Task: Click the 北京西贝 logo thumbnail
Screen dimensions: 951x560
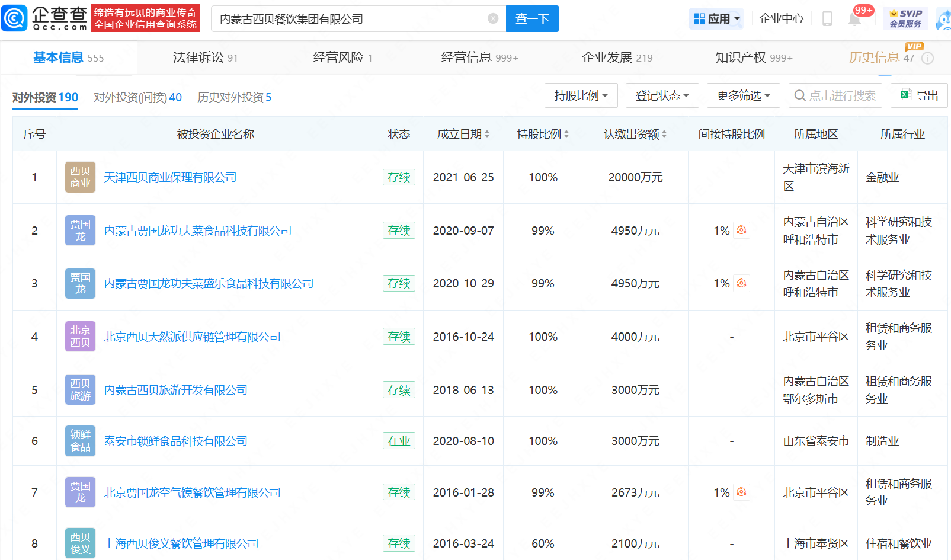Action: [80, 337]
